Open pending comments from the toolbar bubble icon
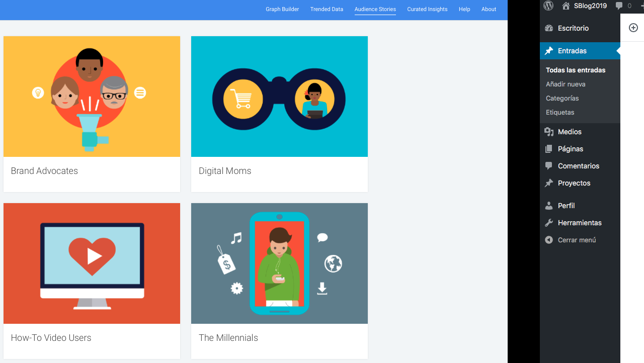Image resolution: width=644 pixels, height=363 pixels. click(620, 6)
